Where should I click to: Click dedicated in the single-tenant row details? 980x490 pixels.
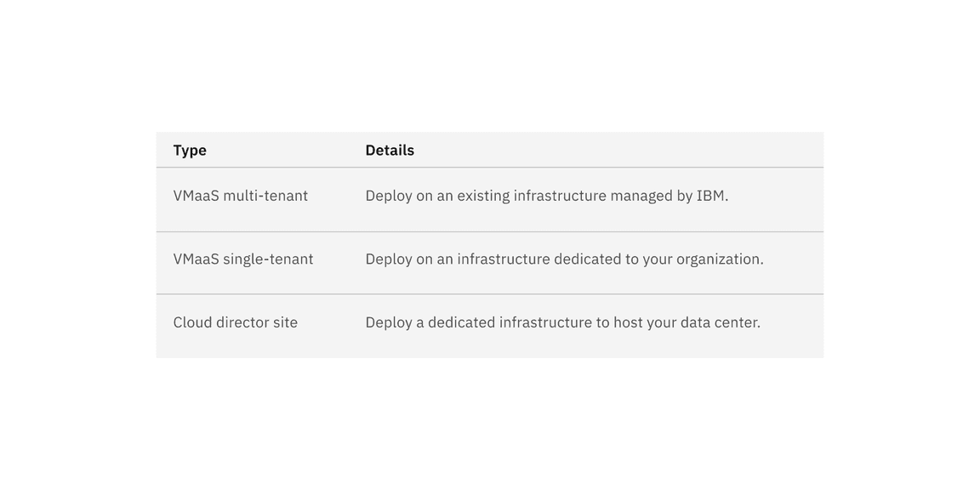(x=587, y=259)
